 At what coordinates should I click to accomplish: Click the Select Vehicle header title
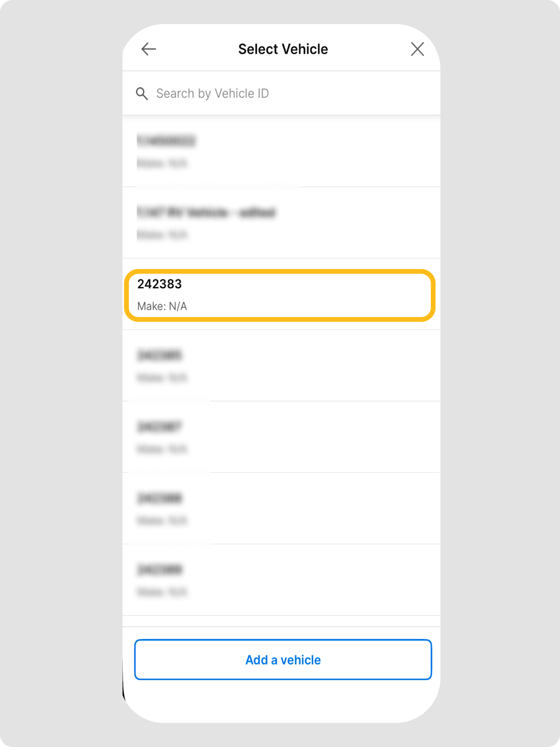283,49
